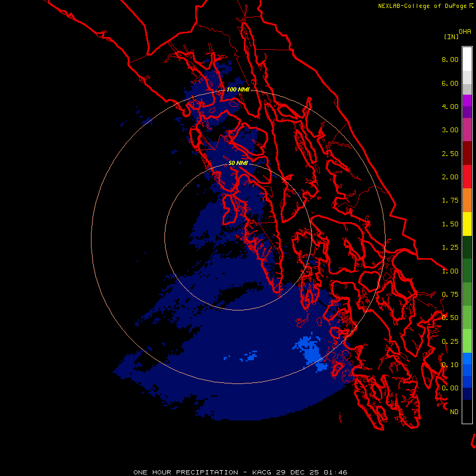Click the 6.00 legend value
Screen dimensions: 476x476
coord(450,83)
